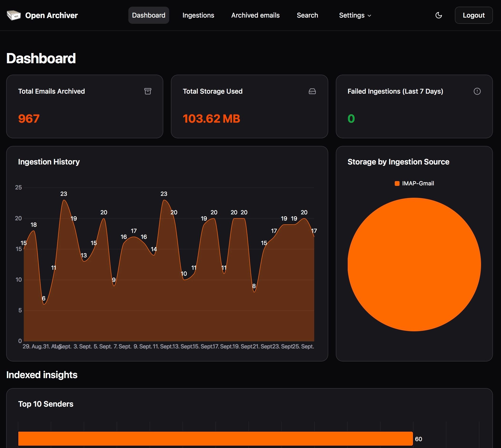Toggle dark mode with moon icon
The width and height of the screenshot is (501, 448).
tap(438, 15)
